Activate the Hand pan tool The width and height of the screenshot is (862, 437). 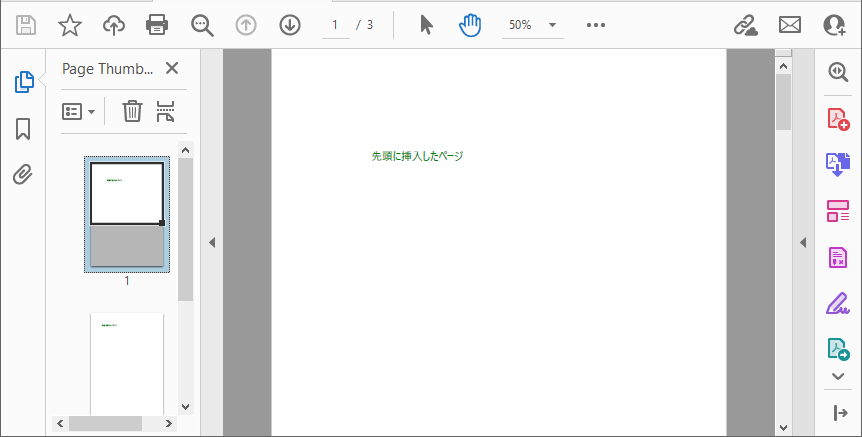(x=470, y=25)
